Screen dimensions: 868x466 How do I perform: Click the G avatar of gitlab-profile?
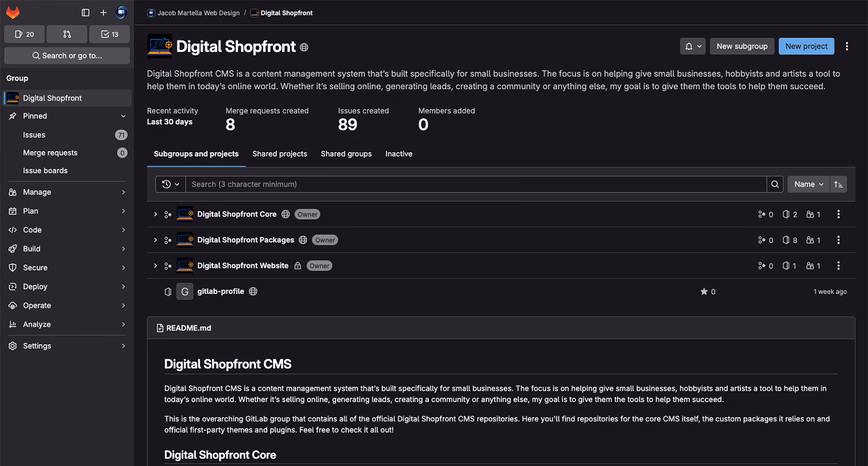[x=185, y=291]
